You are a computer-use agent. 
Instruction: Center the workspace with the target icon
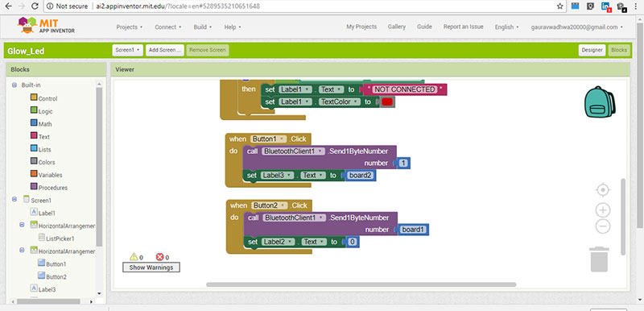tap(602, 190)
